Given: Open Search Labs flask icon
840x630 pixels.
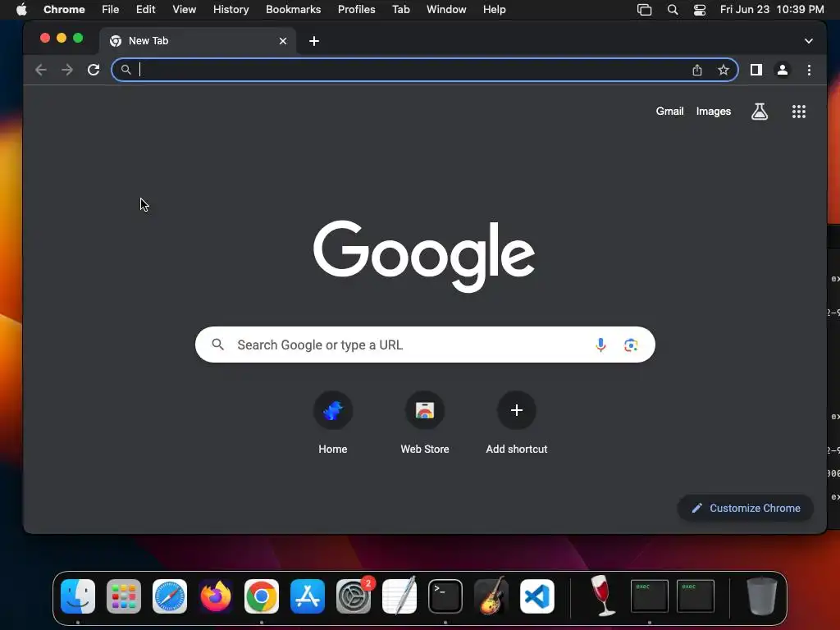Looking at the screenshot, I should point(759,112).
